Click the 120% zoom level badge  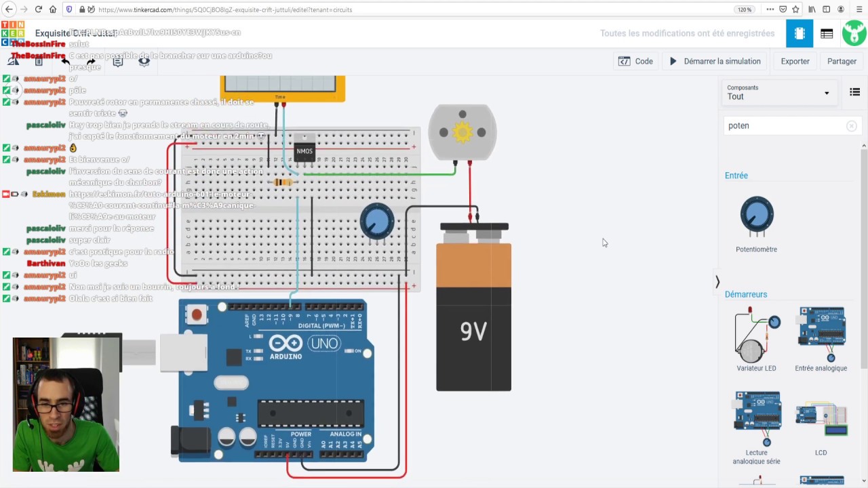[x=744, y=9]
